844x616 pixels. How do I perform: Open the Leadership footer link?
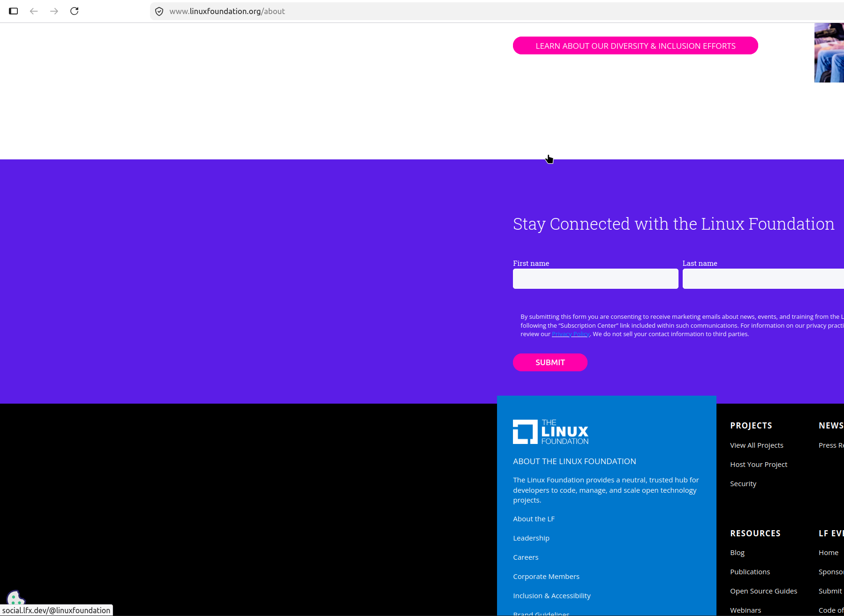(531, 538)
